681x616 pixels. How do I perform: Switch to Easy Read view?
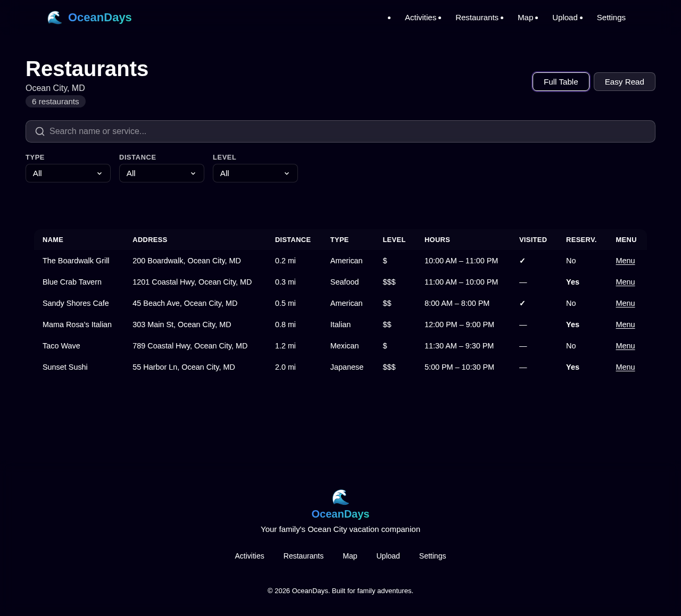pos(625,82)
